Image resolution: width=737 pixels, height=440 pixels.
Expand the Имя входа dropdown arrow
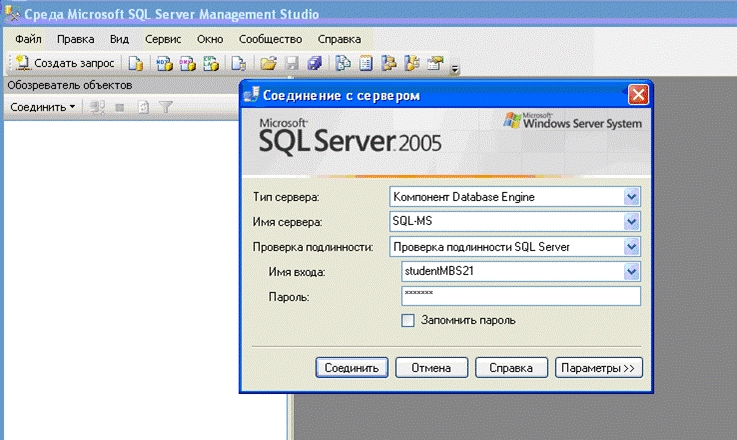631,271
